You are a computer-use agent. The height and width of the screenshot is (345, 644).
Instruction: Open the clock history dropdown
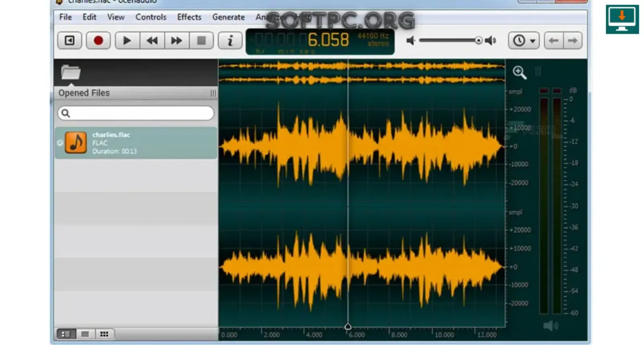[x=524, y=41]
